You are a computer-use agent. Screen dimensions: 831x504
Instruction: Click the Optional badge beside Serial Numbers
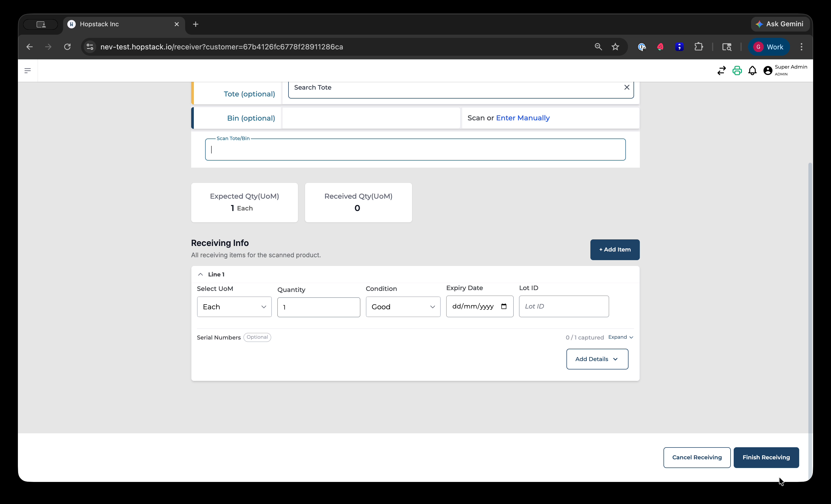point(257,337)
